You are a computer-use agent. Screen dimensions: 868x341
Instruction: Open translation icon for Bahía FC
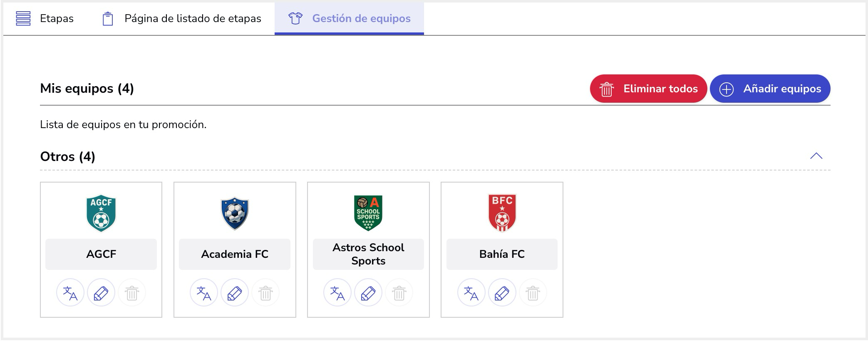pos(471,293)
